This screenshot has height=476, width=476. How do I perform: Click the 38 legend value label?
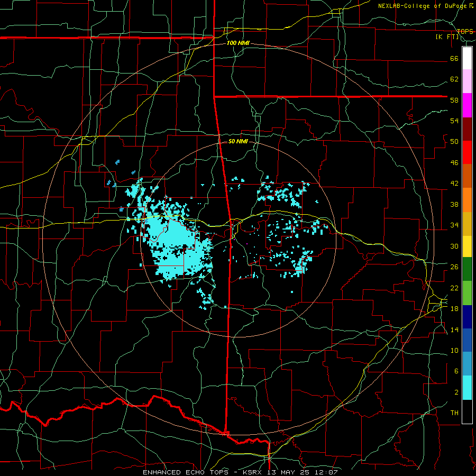[x=454, y=204]
